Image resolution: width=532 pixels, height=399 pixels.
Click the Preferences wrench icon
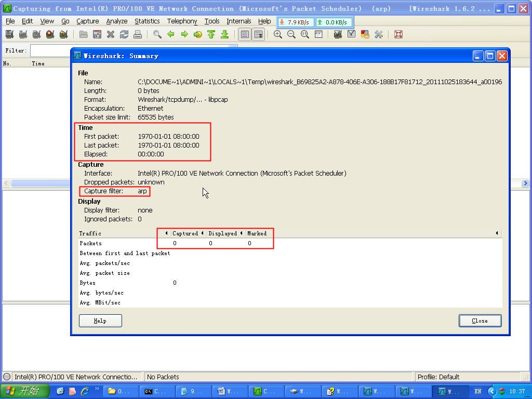pyautogui.click(x=378, y=34)
